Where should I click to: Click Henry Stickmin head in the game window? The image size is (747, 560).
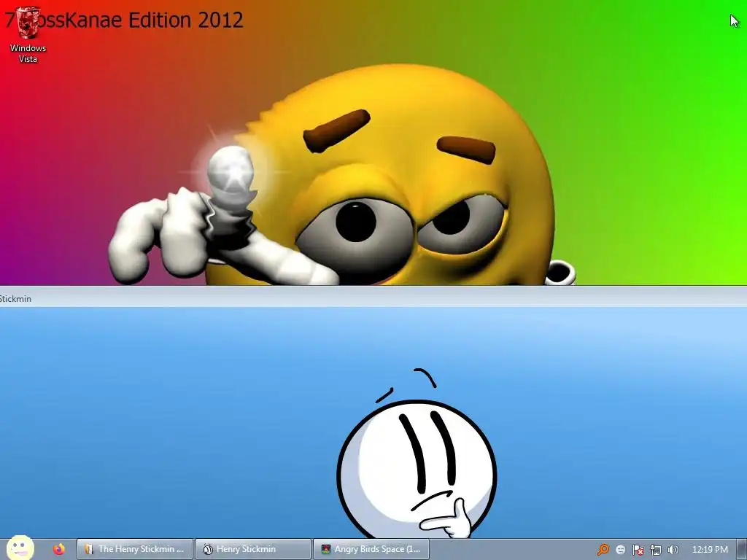417,469
